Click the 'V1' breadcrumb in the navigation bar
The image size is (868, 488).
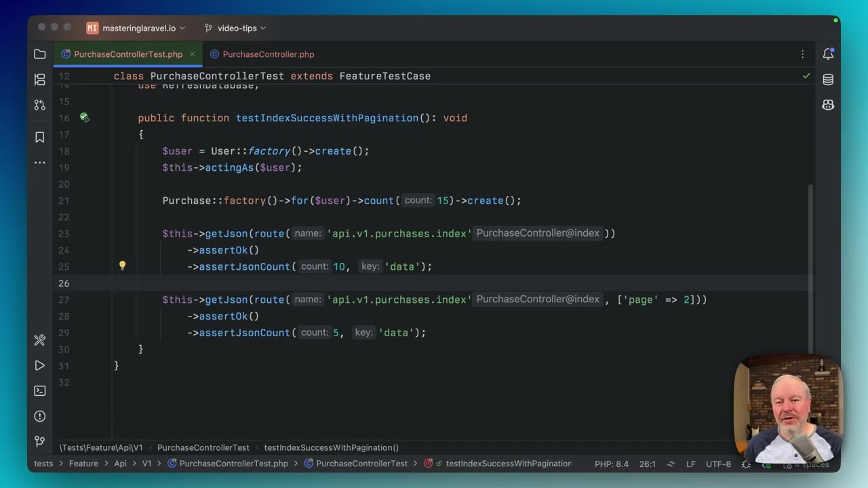pos(146,464)
